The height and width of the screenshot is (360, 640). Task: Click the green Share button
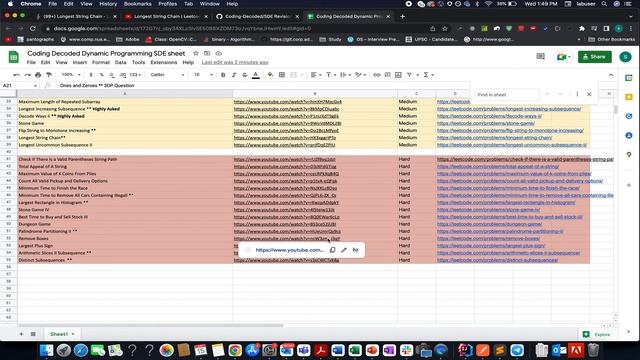pyautogui.click(x=595, y=57)
